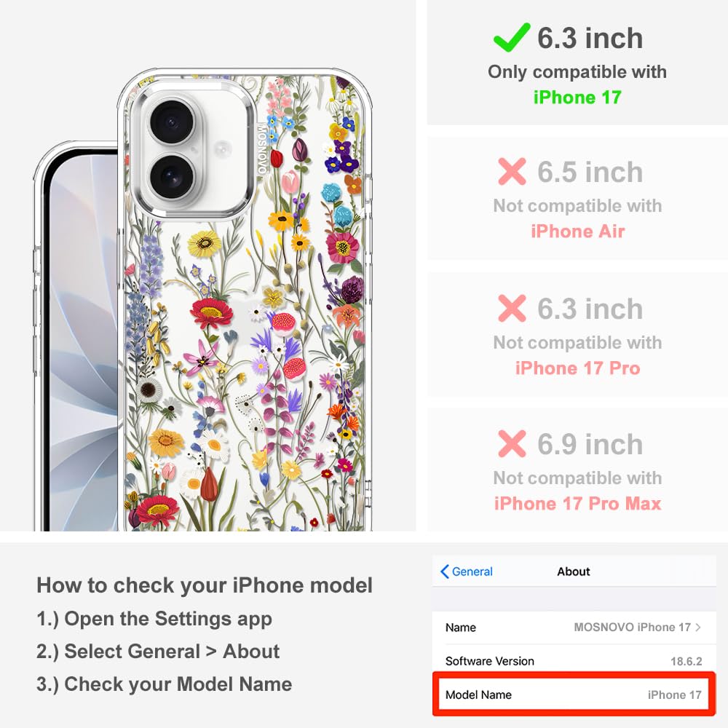The image size is (728, 728).
Task: Click the green iPhone 17 compatibility text
Action: 577,98
